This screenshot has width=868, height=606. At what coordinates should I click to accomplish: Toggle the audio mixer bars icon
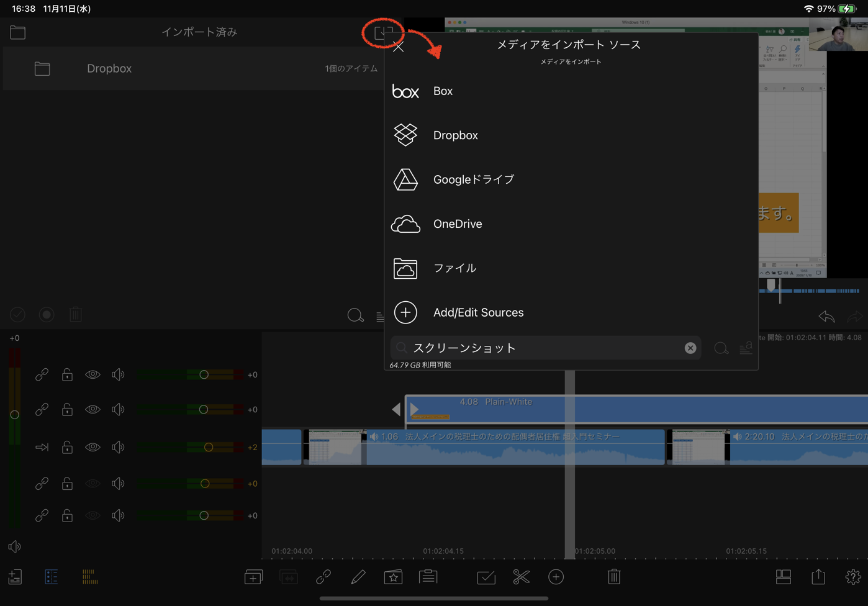90,577
